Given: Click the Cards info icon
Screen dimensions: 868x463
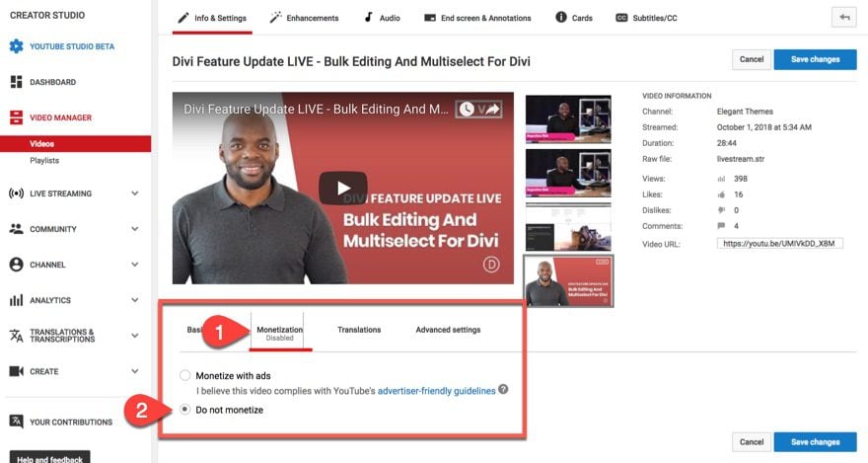Looking at the screenshot, I should point(561,17).
